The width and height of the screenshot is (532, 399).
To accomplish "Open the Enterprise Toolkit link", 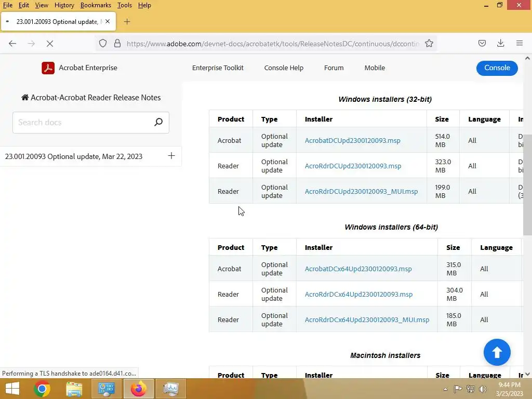I will 218,68.
